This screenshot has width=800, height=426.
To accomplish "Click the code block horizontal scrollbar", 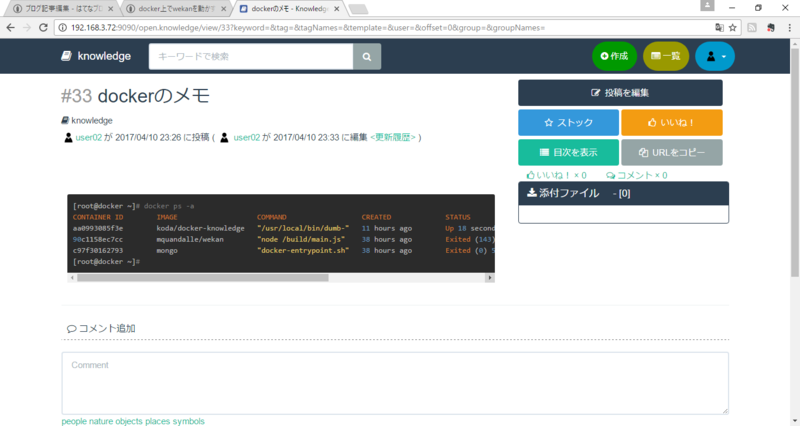I will pyautogui.click(x=203, y=278).
